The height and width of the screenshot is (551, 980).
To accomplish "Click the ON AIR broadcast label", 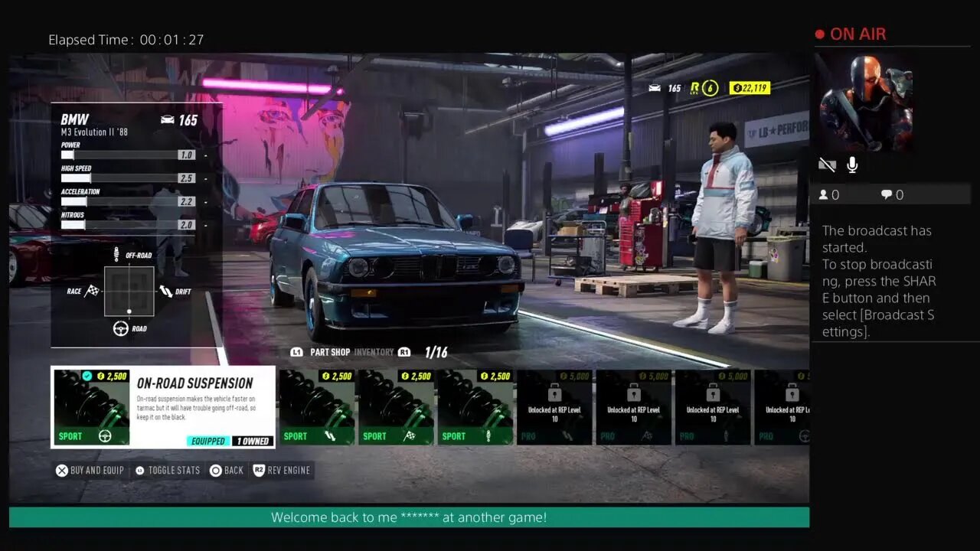I will tap(857, 34).
